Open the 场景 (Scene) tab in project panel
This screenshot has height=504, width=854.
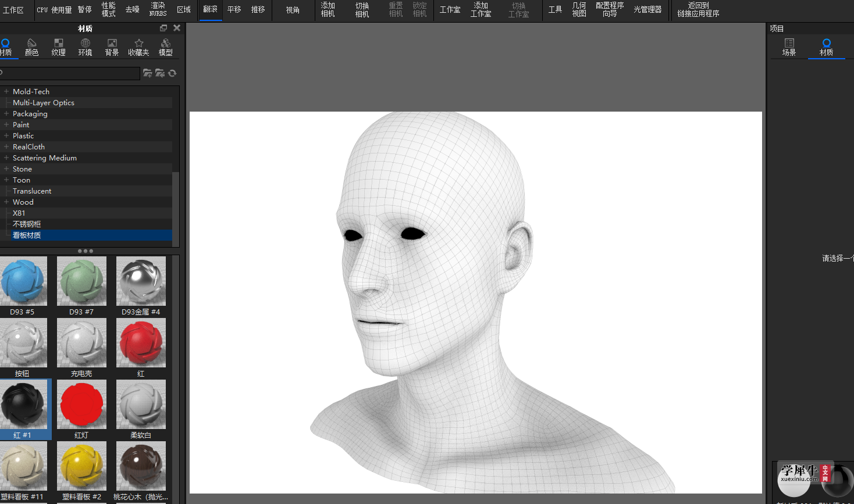[789, 47]
